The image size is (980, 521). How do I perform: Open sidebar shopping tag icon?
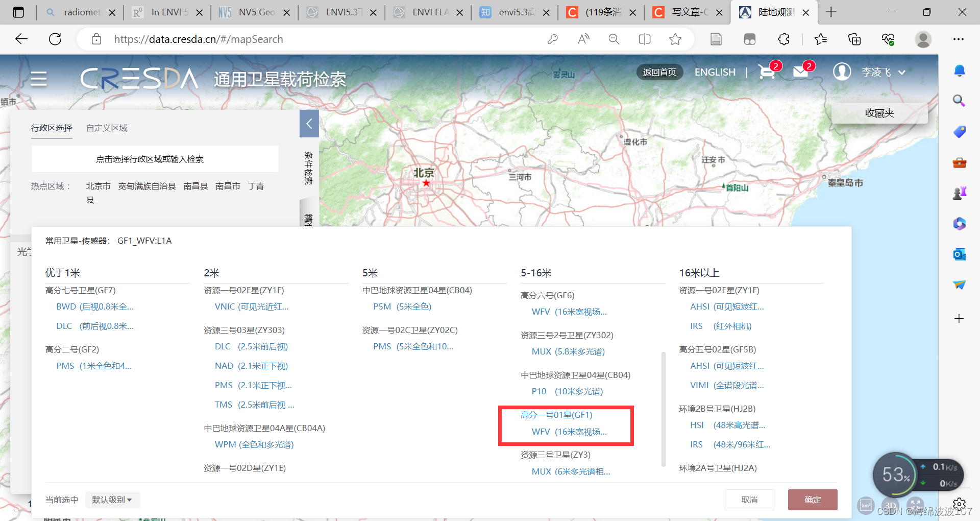click(959, 131)
